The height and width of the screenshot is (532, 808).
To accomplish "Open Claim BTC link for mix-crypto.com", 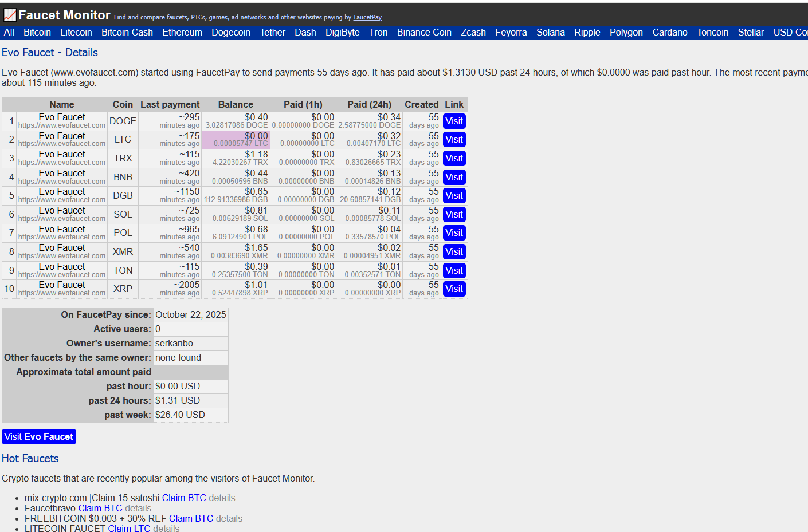I will pos(184,498).
